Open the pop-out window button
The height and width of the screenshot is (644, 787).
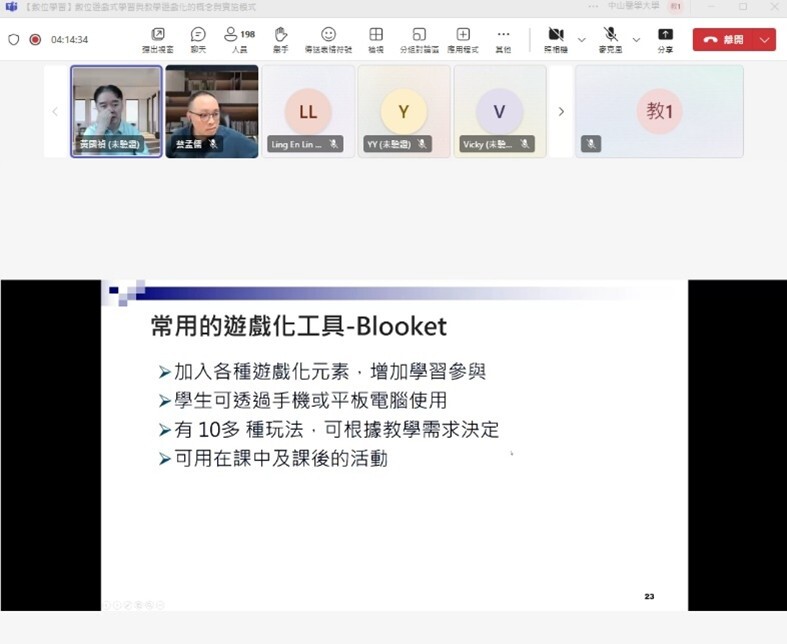[x=157, y=39]
